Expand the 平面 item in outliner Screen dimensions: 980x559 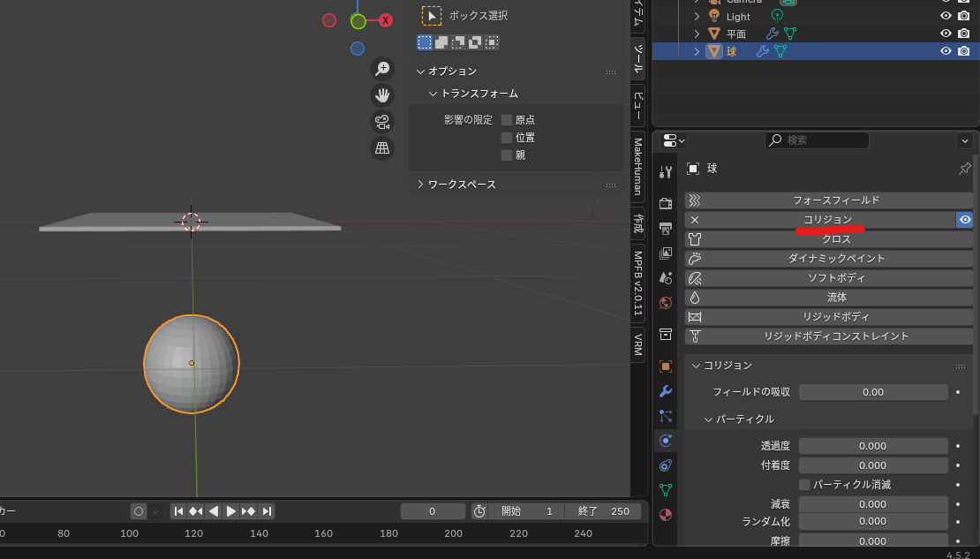coord(697,34)
